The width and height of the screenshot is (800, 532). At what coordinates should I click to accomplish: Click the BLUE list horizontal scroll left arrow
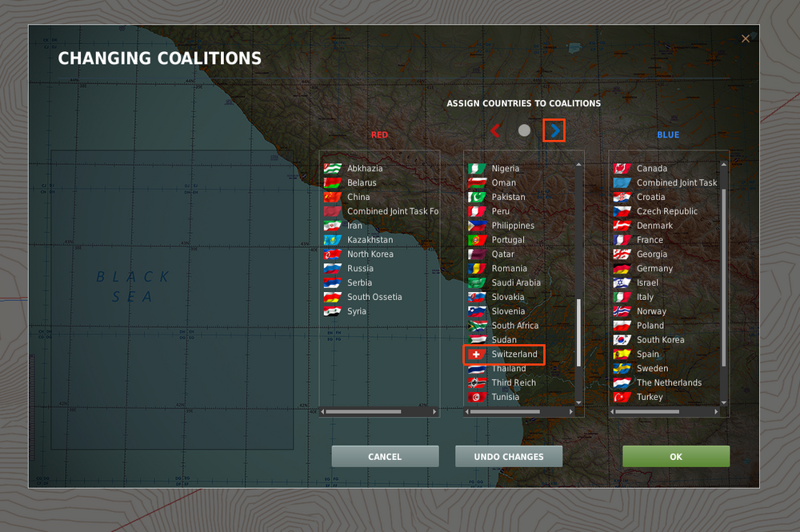(612, 411)
